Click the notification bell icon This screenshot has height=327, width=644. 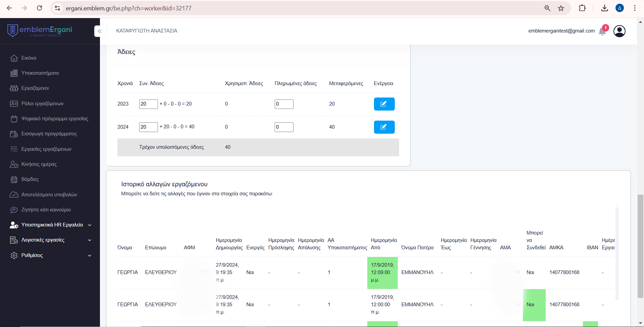pos(602,31)
